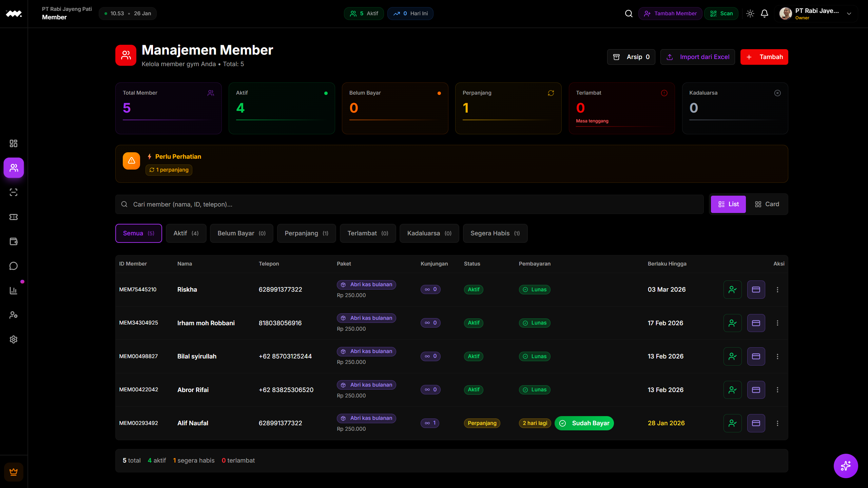This screenshot has height=488, width=868.
Task: Click the Tambah button to add a member
Action: 764,57
